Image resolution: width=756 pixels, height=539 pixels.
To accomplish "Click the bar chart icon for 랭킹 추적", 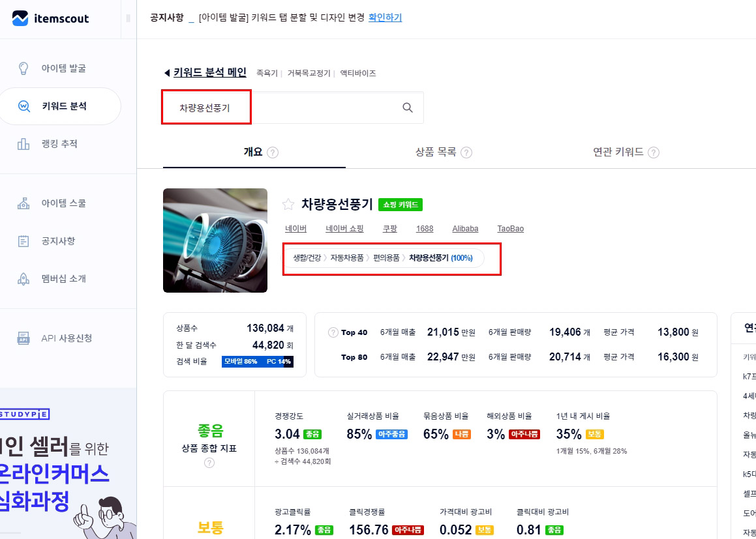I will coord(23,143).
